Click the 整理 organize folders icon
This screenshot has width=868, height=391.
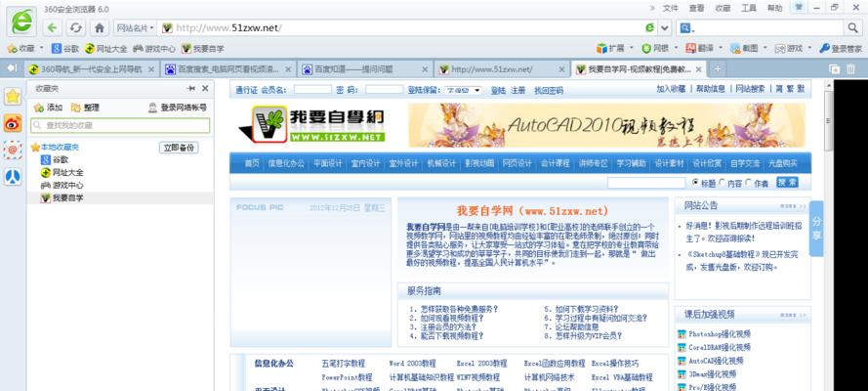click(75, 108)
